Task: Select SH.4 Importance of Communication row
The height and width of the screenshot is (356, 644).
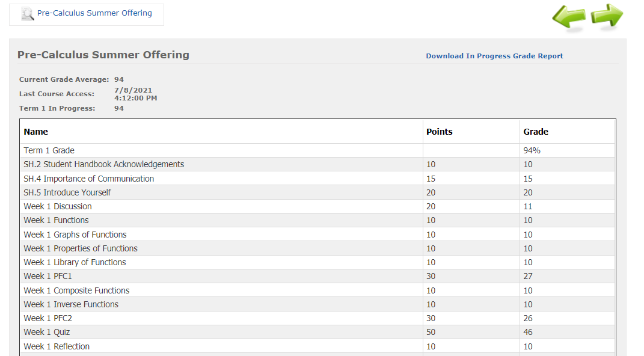Action: [89, 179]
